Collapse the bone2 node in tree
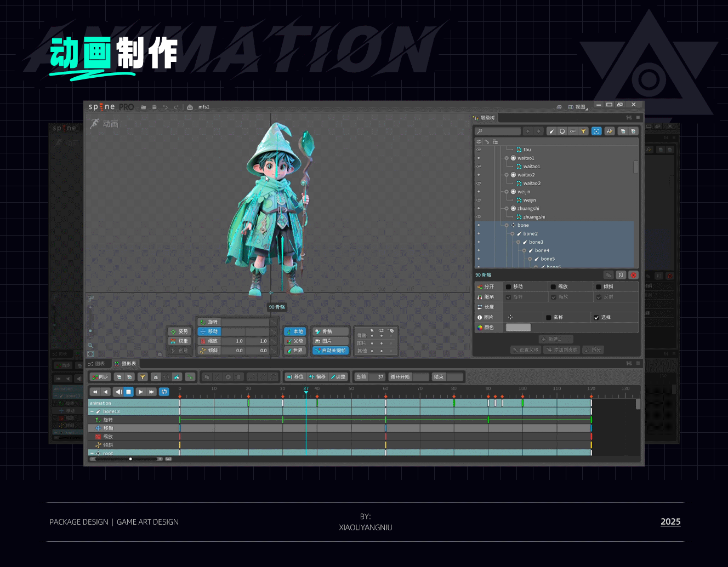This screenshot has height=567, width=728. 513,234
